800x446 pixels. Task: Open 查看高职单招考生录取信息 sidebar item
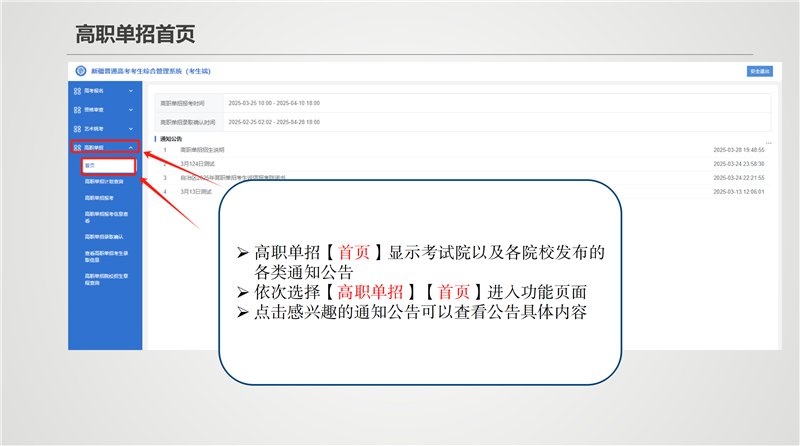point(104,257)
